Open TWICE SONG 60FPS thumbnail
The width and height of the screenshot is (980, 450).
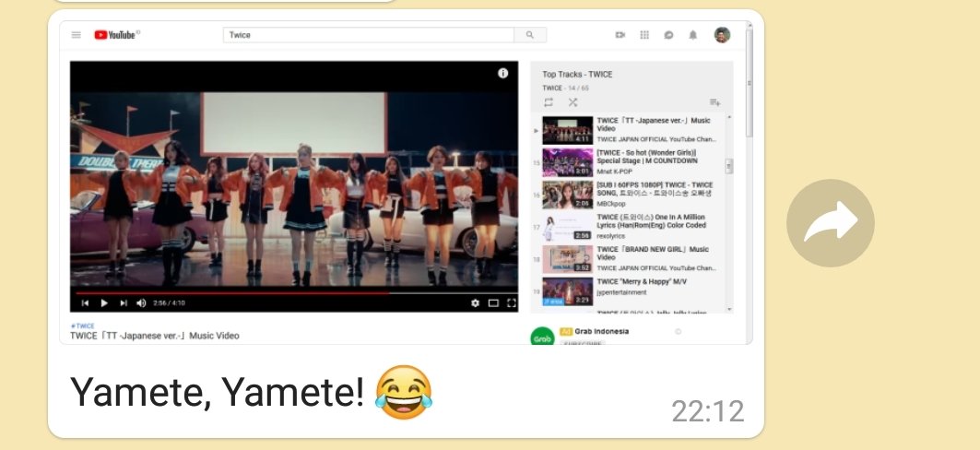(x=568, y=195)
